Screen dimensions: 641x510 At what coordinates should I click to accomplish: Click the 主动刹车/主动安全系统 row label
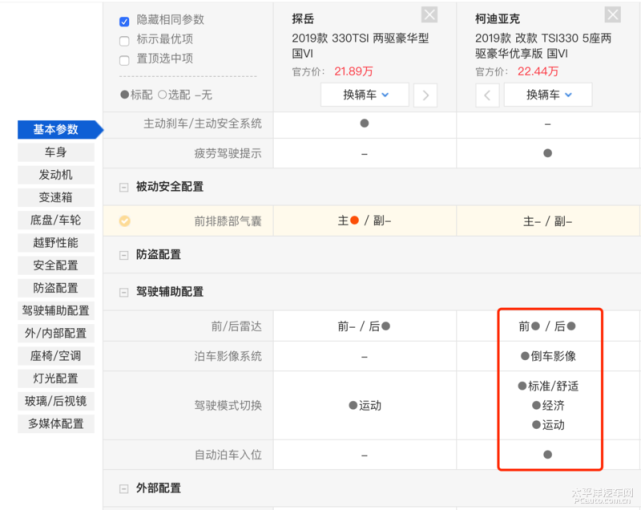[203, 123]
